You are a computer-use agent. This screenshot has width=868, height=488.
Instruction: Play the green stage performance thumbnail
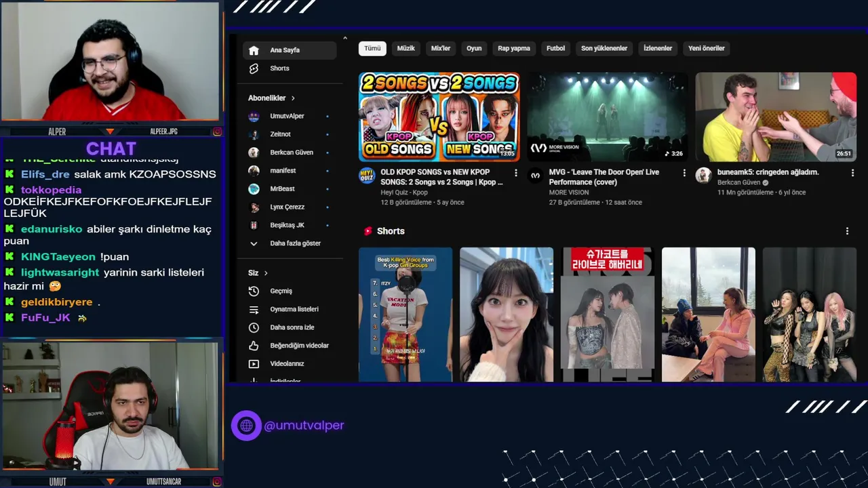tap(608, 117)
